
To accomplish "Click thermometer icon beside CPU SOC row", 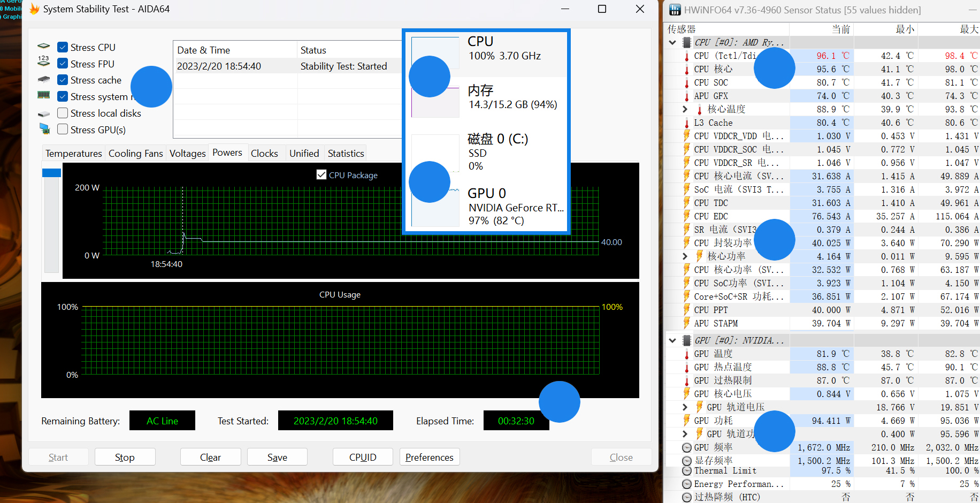I will click(x=687, y=82).
